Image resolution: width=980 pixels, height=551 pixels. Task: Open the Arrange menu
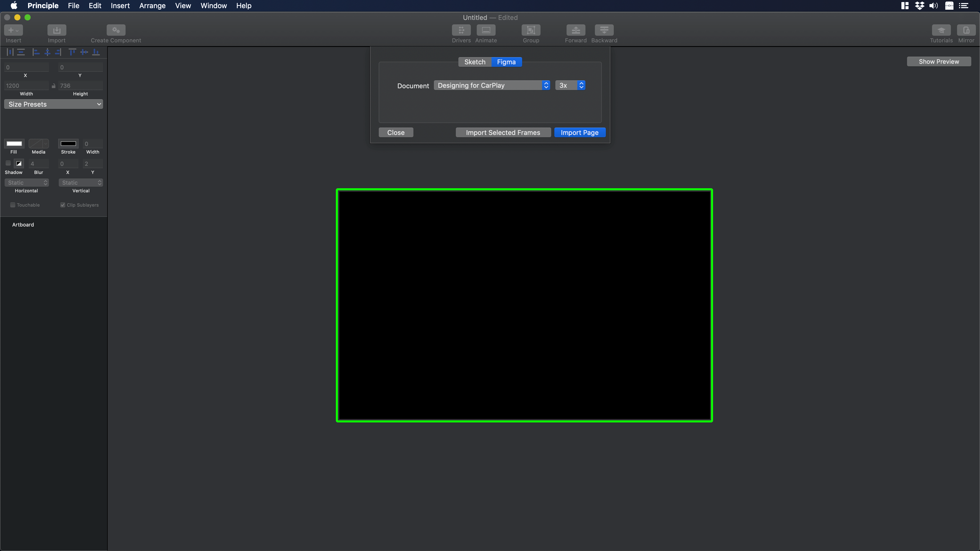click(152, 6)
